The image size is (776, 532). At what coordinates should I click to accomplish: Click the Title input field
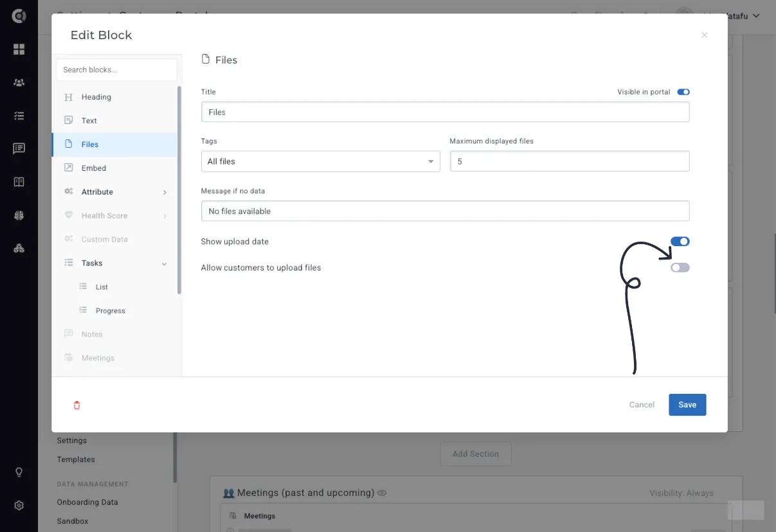coord(445,112)
